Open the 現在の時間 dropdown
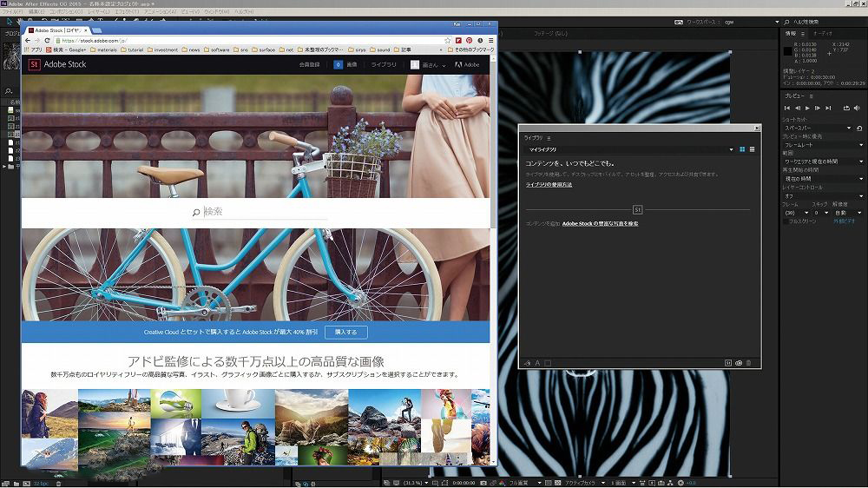This screenshot has height=488, width=868. (x=823, y=179)
